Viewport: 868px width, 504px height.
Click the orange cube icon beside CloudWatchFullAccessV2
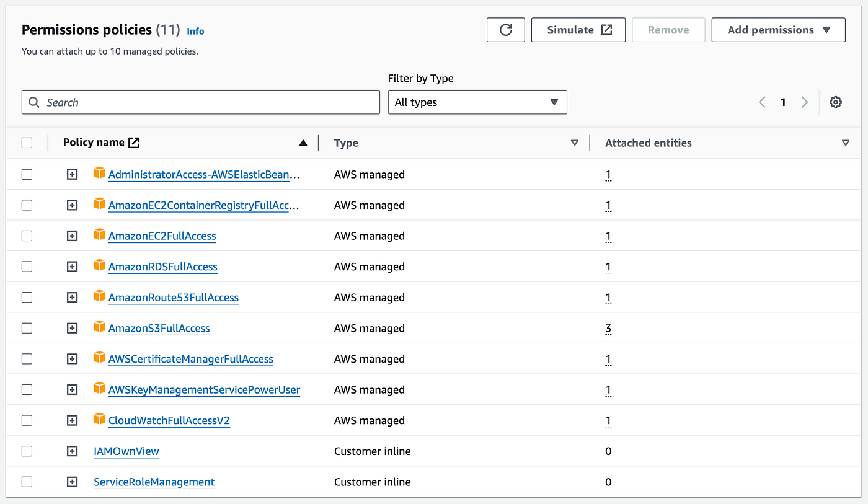pyautogui.click(x=99, y=419)
